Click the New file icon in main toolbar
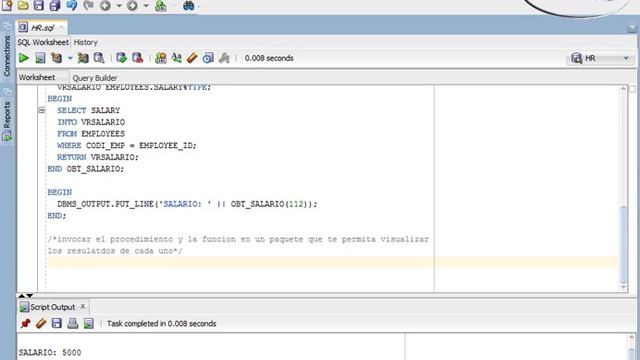Image resolution: width=640 pixels, height=360 pixels. [x=7, y=5]
